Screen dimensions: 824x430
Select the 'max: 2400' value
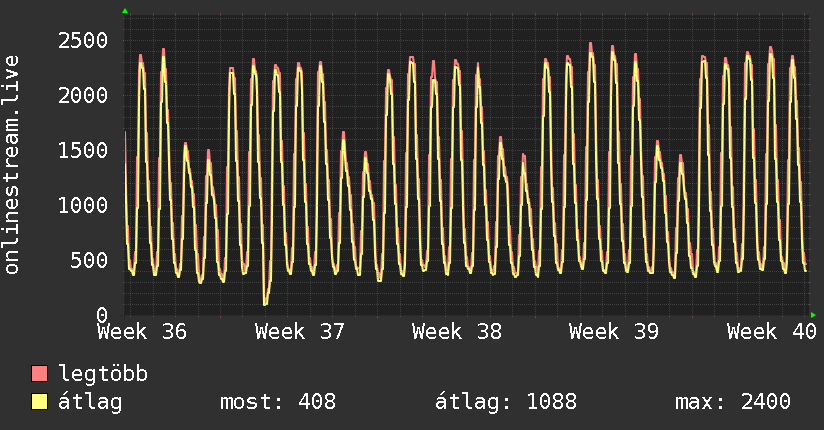click(x=733, y=402)
